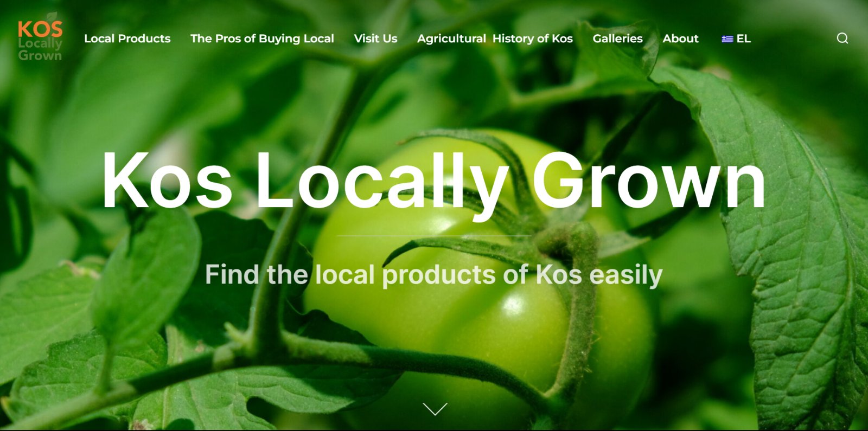Open Agricultural History of Kos page
Viewport: 868px width, 431px height.
tap(495, 38)
